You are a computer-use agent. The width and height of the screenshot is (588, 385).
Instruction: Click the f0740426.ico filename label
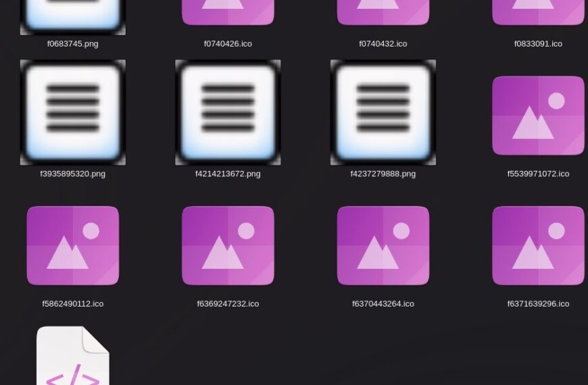(x=228, y=43)
